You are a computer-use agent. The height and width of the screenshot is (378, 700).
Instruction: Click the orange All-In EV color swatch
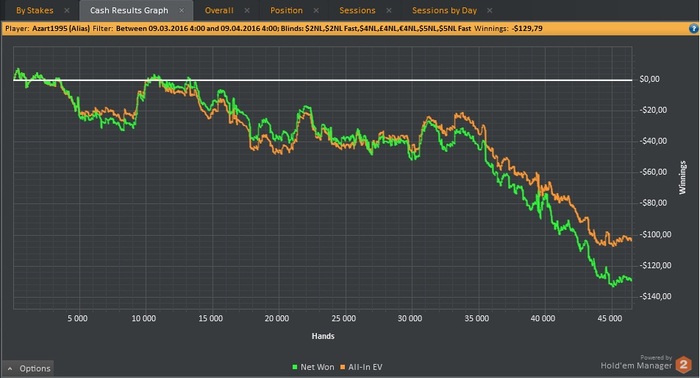point(343,367)
